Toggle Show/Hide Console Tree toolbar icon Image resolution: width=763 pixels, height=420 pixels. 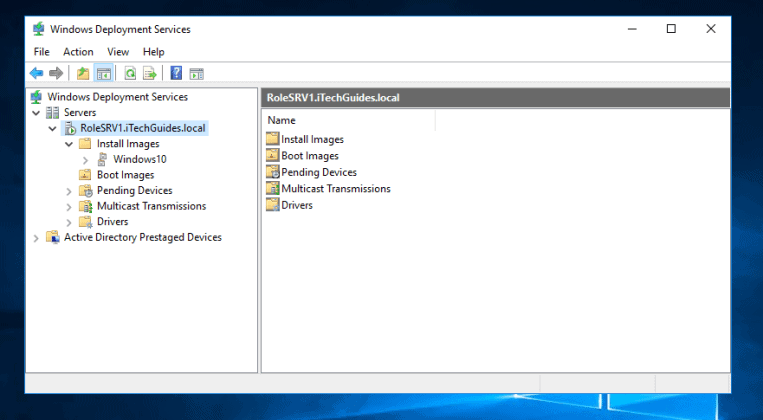[103, 73]
